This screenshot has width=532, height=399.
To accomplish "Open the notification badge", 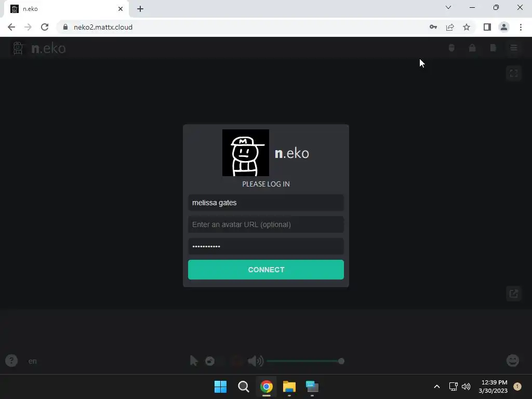I will pyautogui.click(x=517, y=387).
